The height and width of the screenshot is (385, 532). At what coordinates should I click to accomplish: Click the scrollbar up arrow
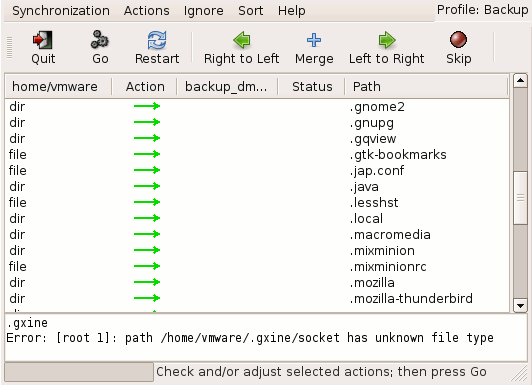[520, 81]
